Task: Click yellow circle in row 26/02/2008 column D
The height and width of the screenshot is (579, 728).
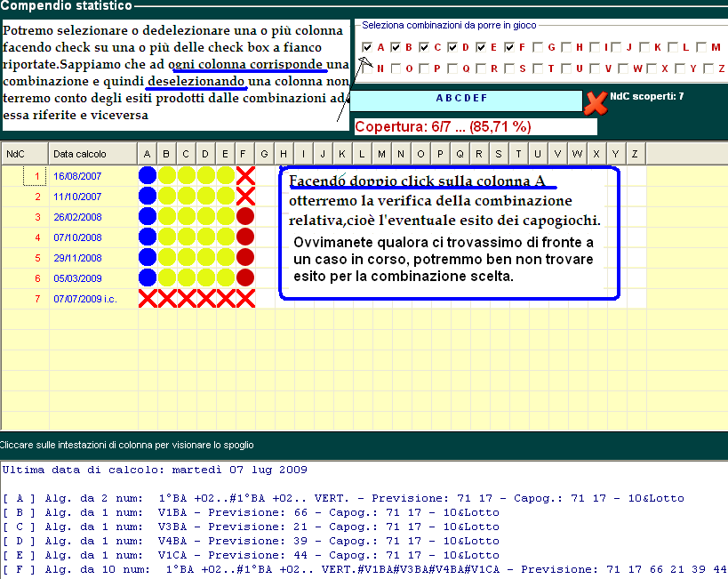Action: pyautogui.click(x=205, y=216)
